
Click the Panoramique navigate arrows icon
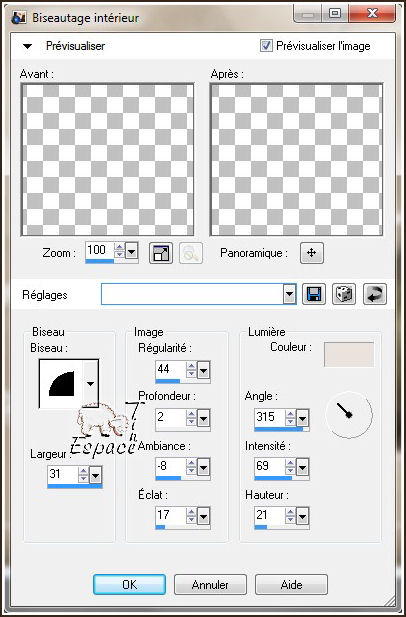click(x=312, y=253)
